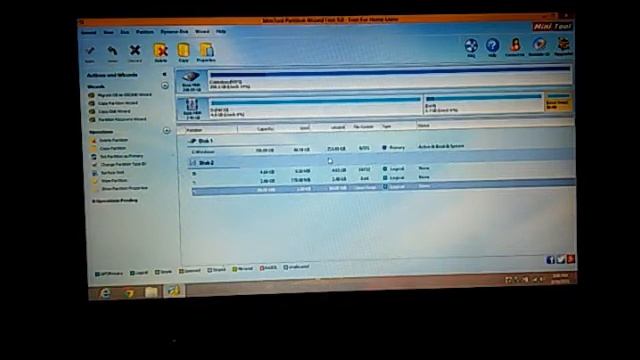Click the C: partition bar in Disk 1 map
The width and height of the screenshot is (640, 360).
pos(390,78)
